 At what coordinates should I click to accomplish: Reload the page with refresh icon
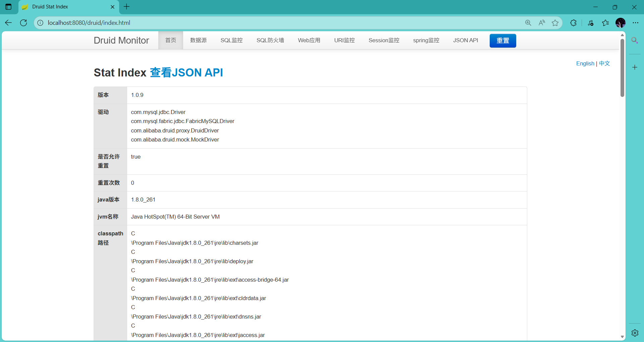click(x=23, y=23)
